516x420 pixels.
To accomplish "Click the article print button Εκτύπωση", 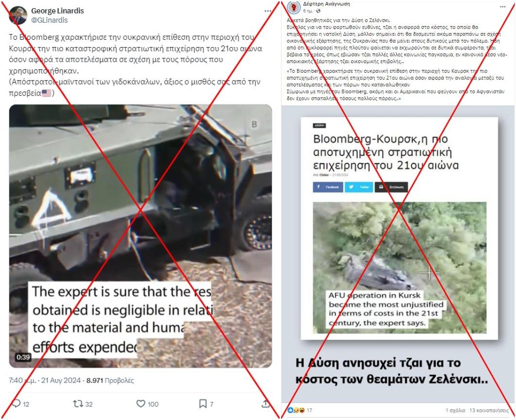I will point(391,187).
